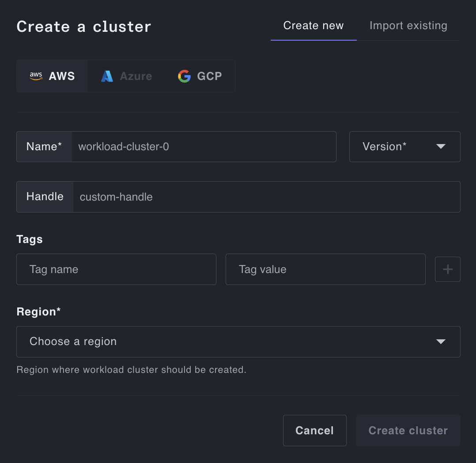Add a tag with the plus icon
This screenshot has width=476, height=463.
447,269
